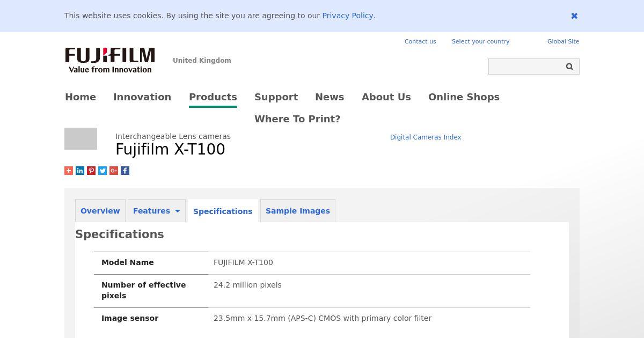The width and height of the screenshot is (644, 338).
Task: Share the page on Twitter
Action: (x=103, y=171)
